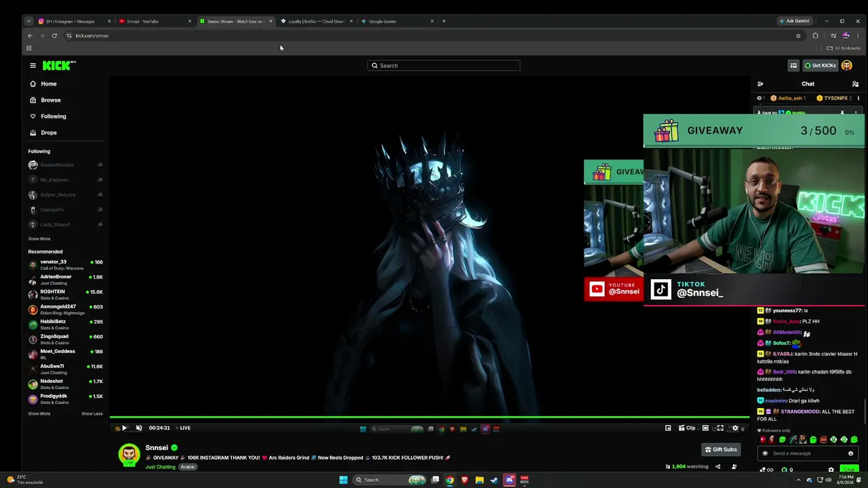Jump to LIVE in the player
Image resolution: width=868 pixels, height=488 pixels.
tap(184, 428)
